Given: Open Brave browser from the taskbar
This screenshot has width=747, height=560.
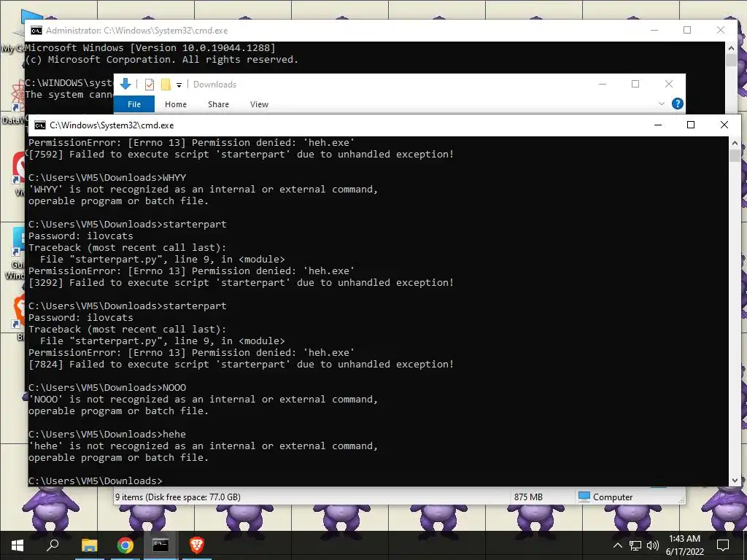Looking at the screenshot, I should pyautogui.click(x=197, y=545).
